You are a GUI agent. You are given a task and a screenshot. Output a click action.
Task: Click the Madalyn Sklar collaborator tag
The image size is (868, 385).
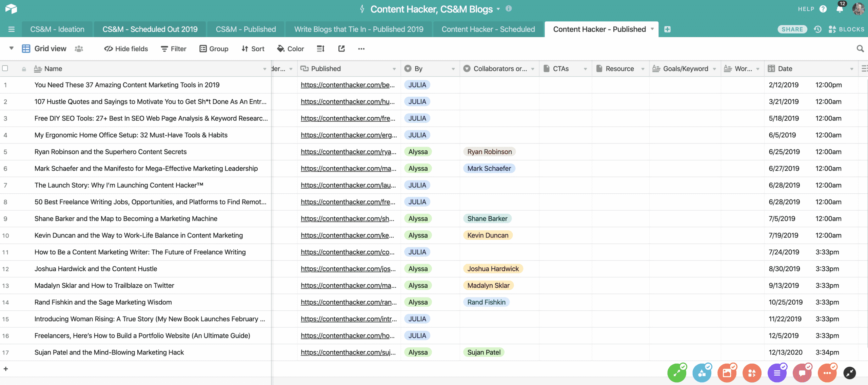coord(488,285)
